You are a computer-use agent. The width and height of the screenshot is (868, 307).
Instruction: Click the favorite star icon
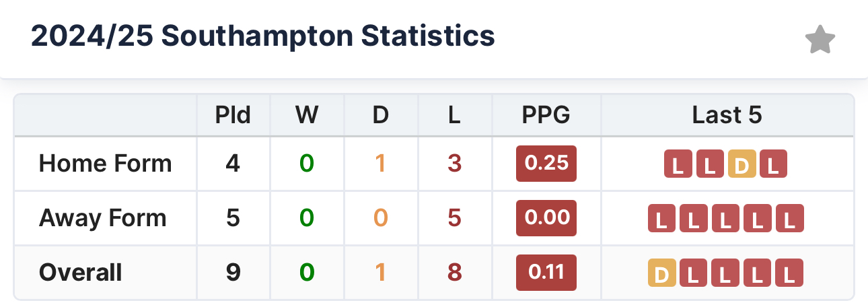click(x=820, y=40)
